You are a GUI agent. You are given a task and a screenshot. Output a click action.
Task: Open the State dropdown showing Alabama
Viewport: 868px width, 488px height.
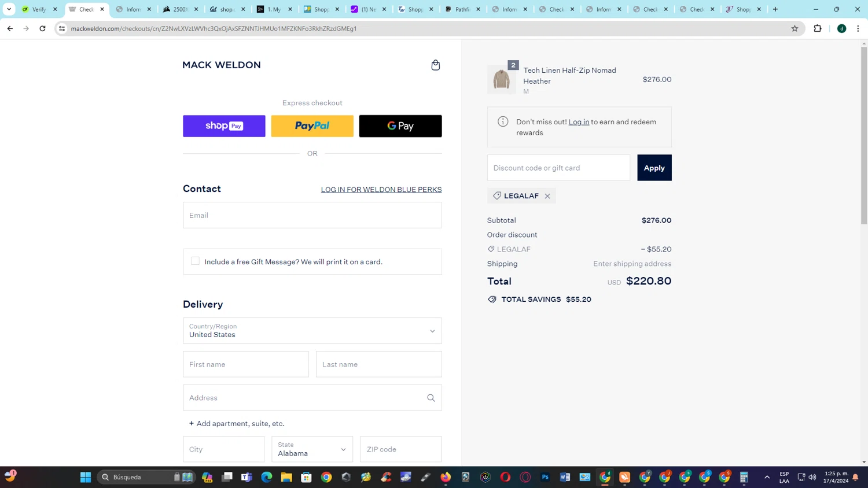312,449
